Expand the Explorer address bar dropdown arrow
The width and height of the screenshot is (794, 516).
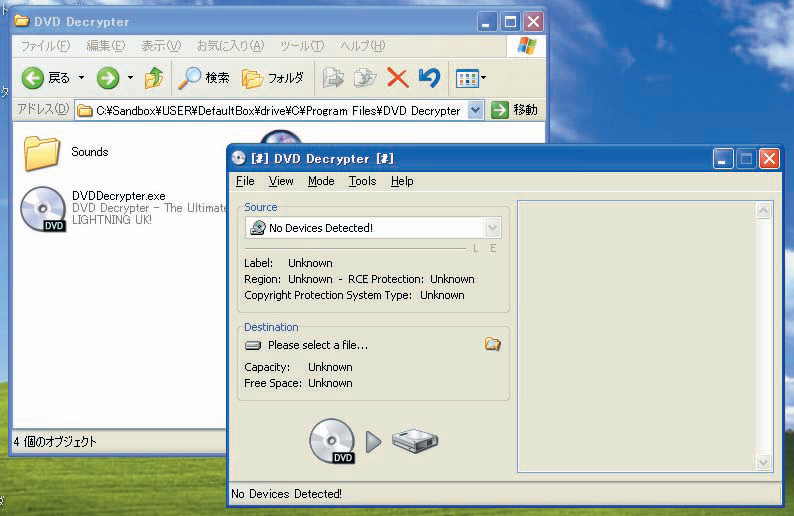click(475, 110)
